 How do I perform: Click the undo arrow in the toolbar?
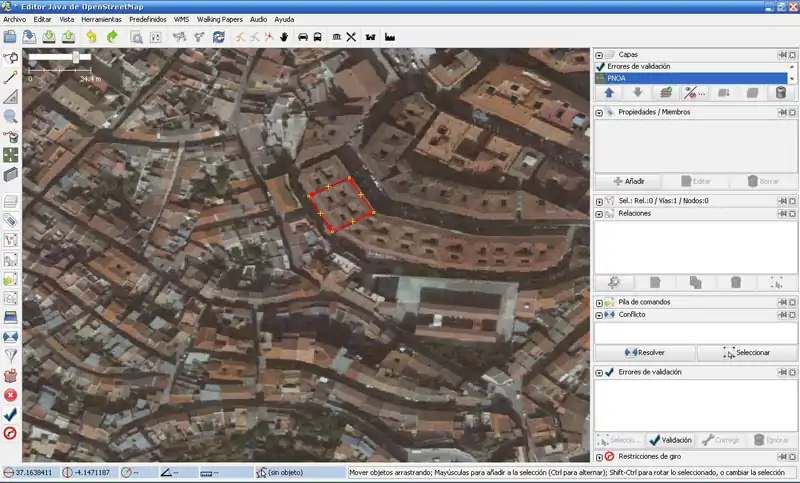pyautogui.click(x=91, y=37)
